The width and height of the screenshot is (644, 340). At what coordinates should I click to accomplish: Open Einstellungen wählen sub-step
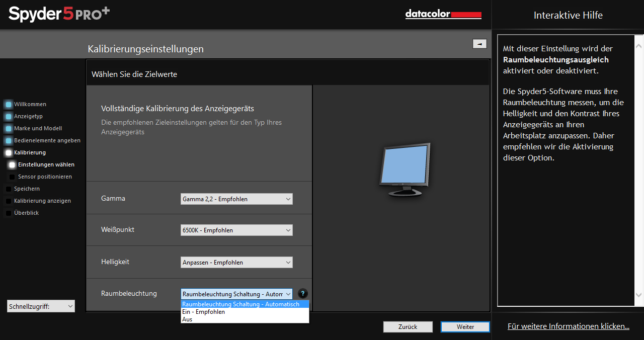[x=42, y=164]
